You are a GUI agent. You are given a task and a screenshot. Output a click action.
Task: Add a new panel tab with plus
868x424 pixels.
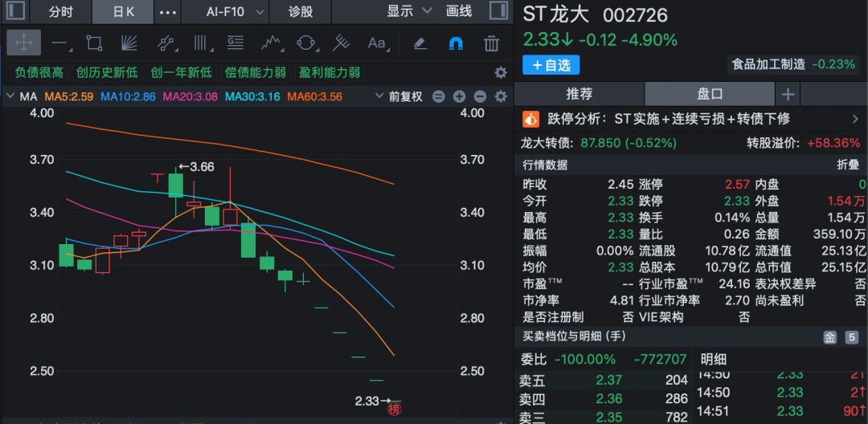(x=787, y=95)
